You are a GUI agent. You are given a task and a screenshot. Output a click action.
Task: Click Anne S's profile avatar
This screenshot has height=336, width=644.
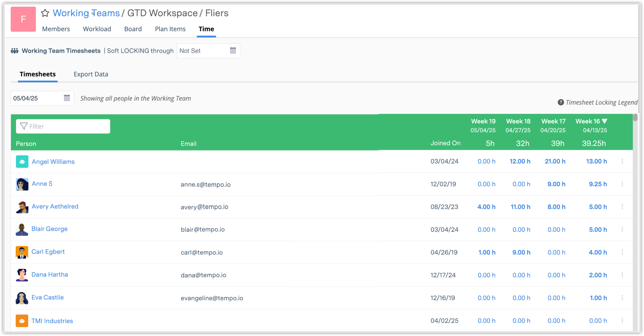pyautogui.click(x=22, y=184)
